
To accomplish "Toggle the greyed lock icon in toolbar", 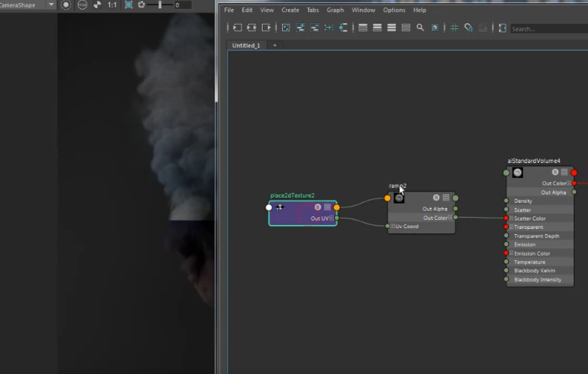I will (x=483, y=28).
